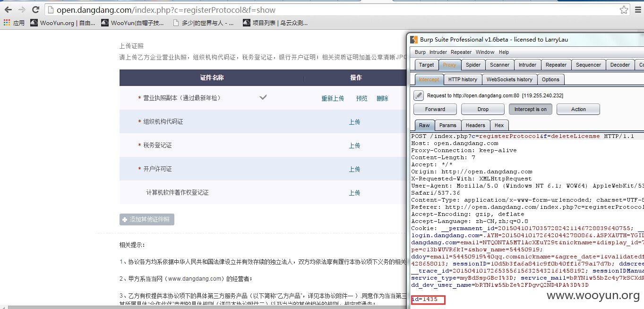Switch to the Decoder tab
This screenshot has height=309, width=644.
(619, 65)
